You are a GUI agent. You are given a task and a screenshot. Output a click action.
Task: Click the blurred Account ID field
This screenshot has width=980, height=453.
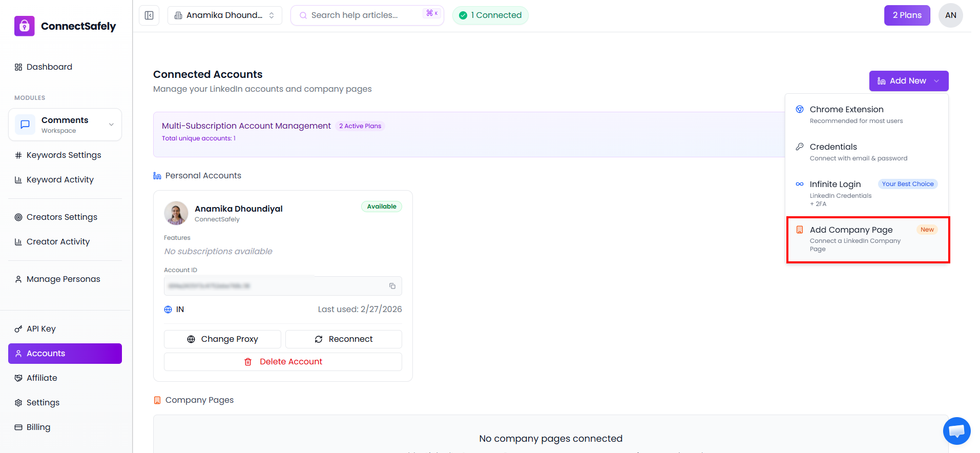(x=283, y=286)
